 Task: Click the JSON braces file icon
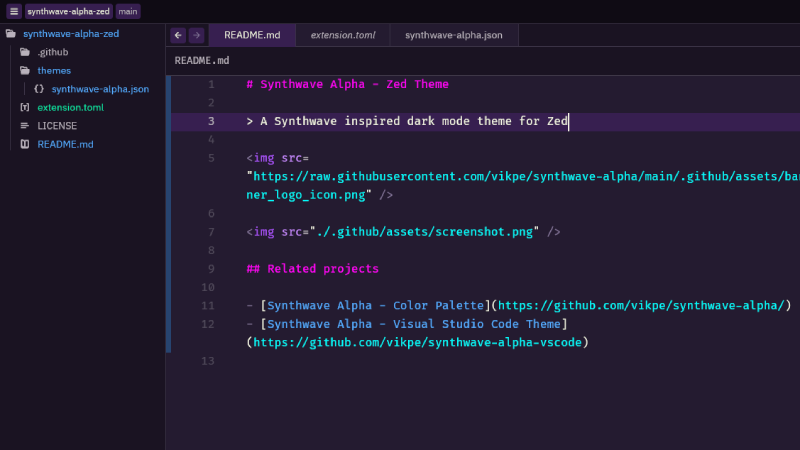[39, 89]
